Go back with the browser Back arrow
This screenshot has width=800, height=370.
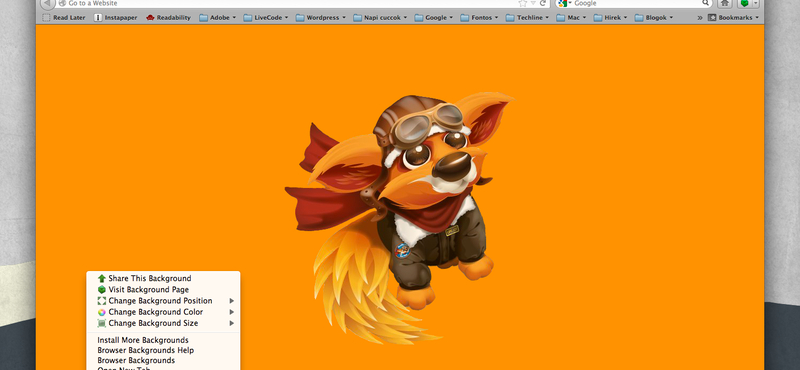(x=47, y=3)
